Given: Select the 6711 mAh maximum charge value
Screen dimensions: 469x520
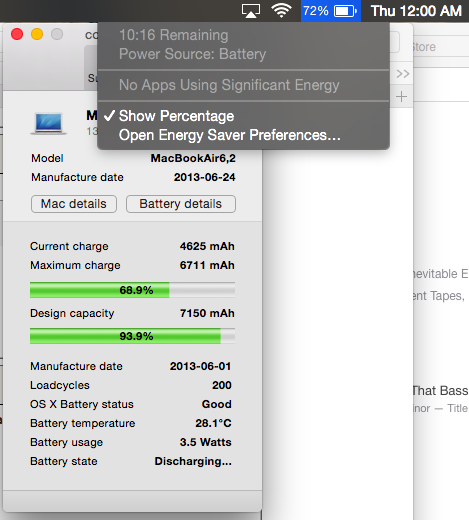Looking at the screenshot, I should (x=207, y=265).
